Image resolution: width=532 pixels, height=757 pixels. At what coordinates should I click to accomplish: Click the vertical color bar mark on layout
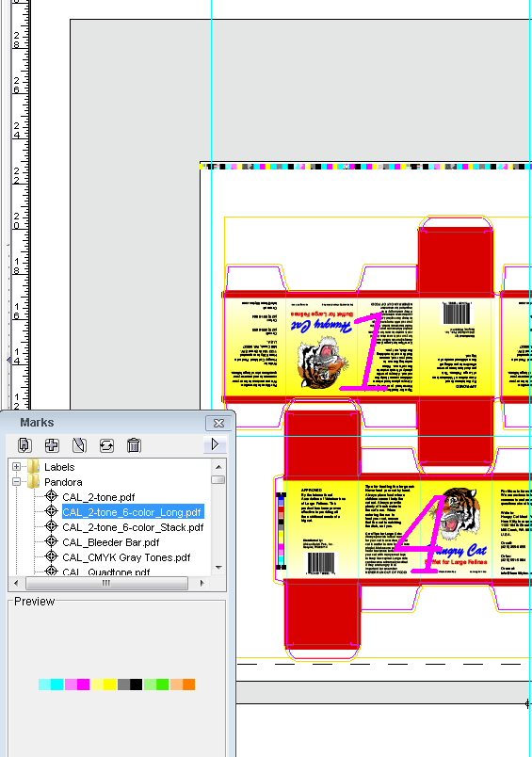coord(281,531)
